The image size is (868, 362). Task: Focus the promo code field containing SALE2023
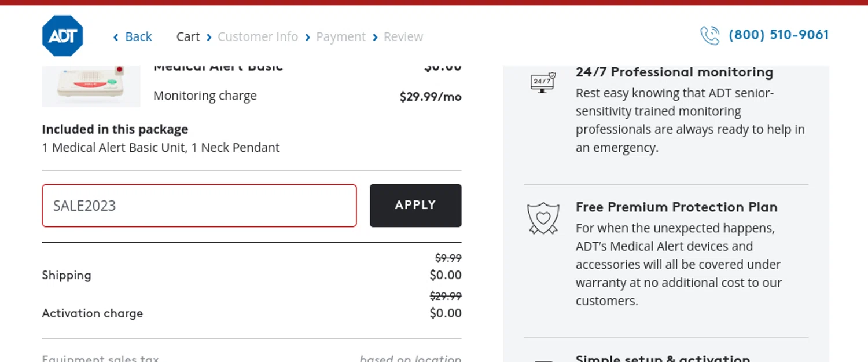pos(199,206)
